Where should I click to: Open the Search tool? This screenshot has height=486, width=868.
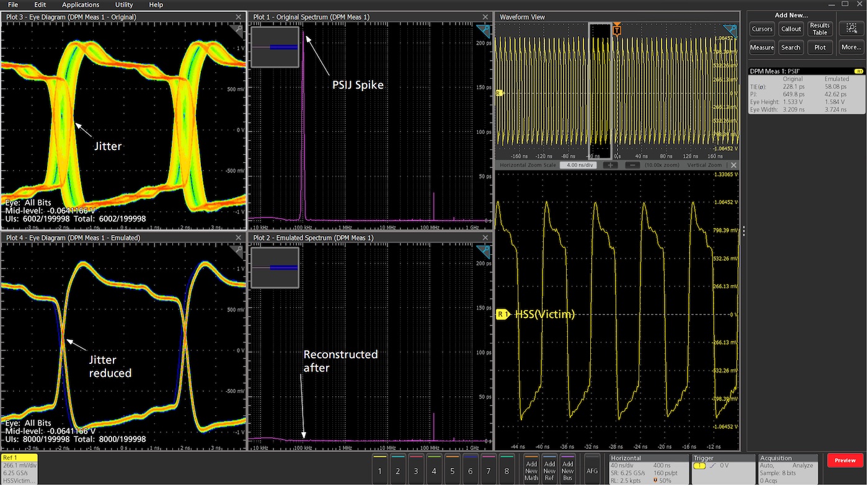point(790,47)
